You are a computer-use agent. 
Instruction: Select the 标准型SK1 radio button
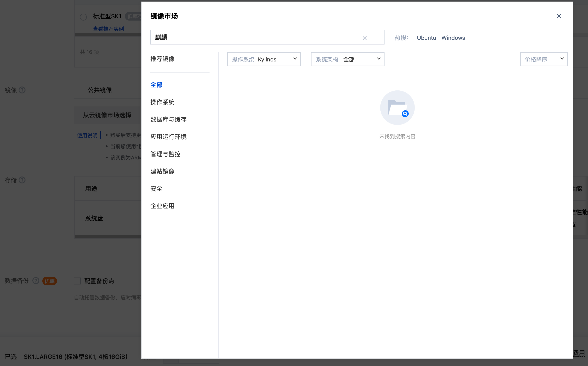click(83, 17)
